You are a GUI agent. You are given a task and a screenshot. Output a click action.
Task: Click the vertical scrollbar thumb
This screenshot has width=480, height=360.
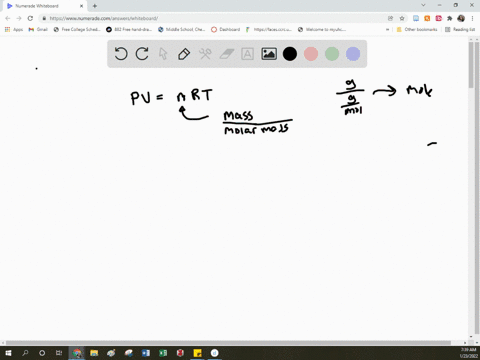[x=471, y=65]
